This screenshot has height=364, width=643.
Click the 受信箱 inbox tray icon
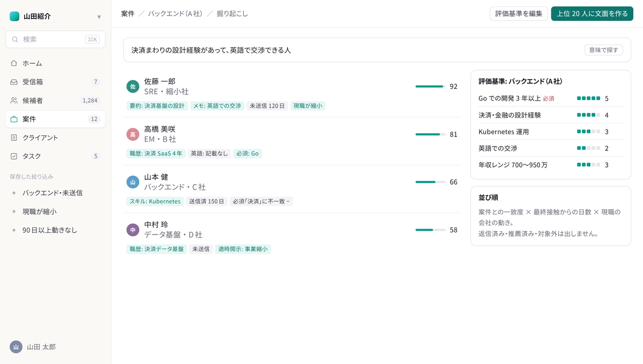pos(14,82)
